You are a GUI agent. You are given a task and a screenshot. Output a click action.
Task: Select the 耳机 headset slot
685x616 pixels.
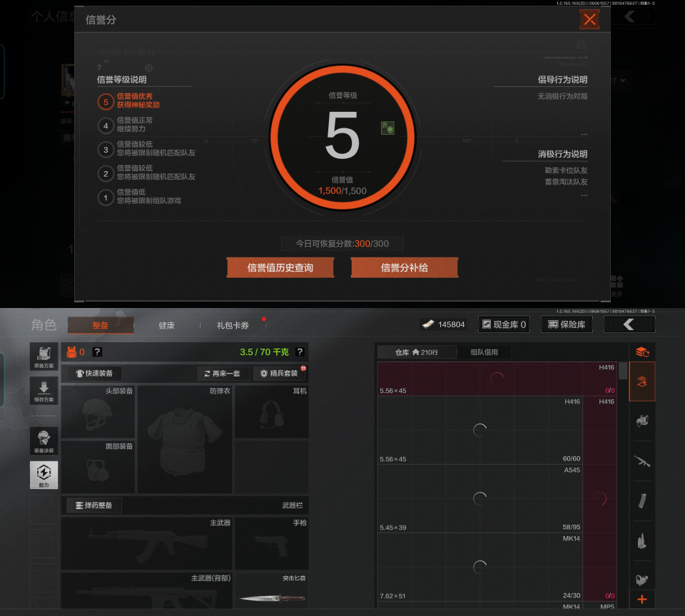click(271, 411)
